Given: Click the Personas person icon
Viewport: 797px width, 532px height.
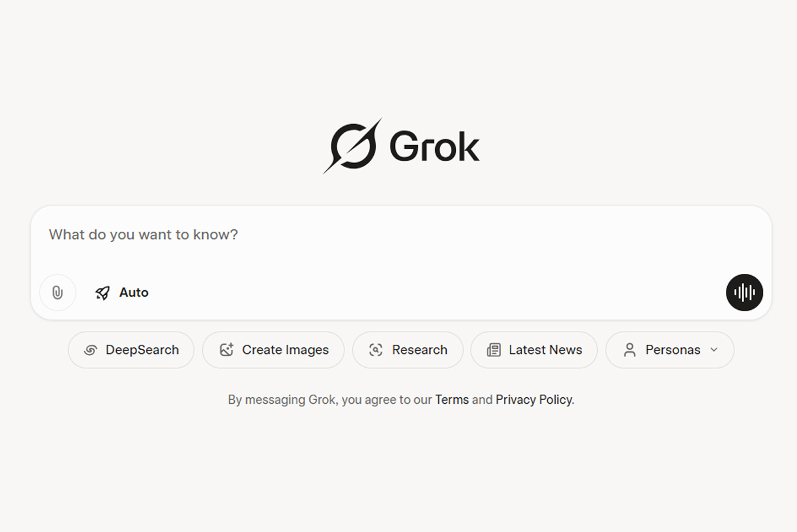Looking at the screenshot, I should pyautogui.click(x=630, y=350).
